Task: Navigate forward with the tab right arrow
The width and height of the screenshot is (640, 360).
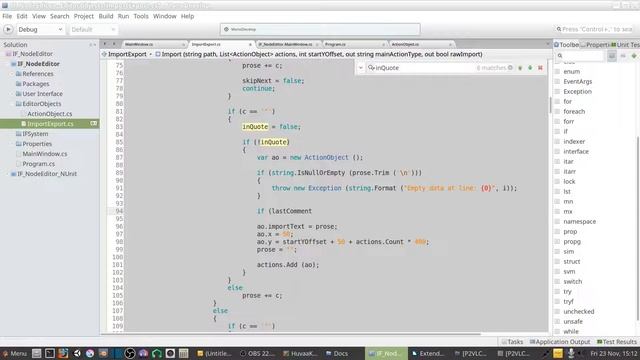Action: [114, 44]
